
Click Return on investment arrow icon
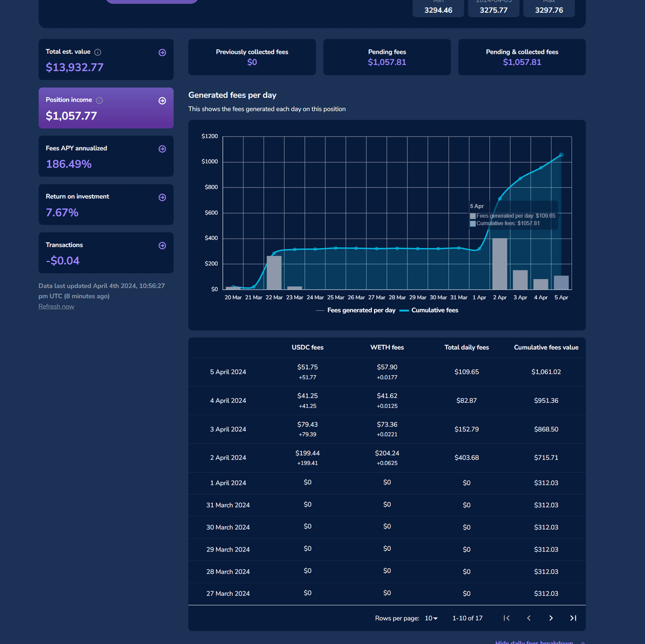click(162, 198)
